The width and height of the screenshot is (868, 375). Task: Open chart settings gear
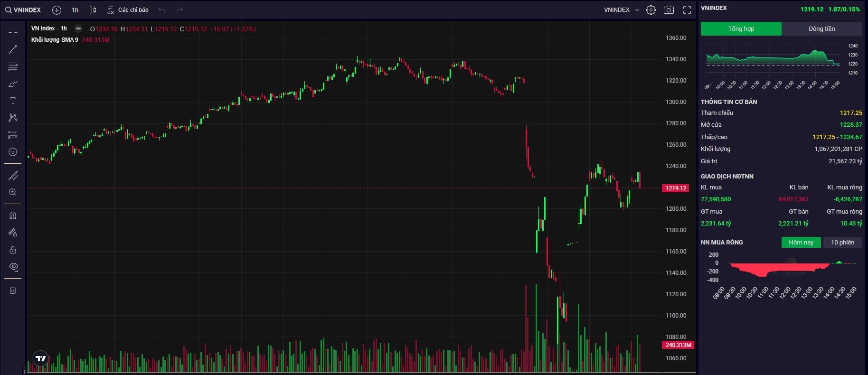pyautogui.click(x=651, y=10)
